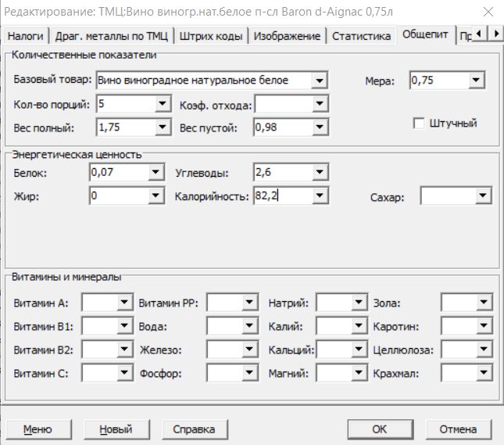Screen dimensions: 504x445
Task: Switch to the Статистика tab
Action: coord(361,36)
